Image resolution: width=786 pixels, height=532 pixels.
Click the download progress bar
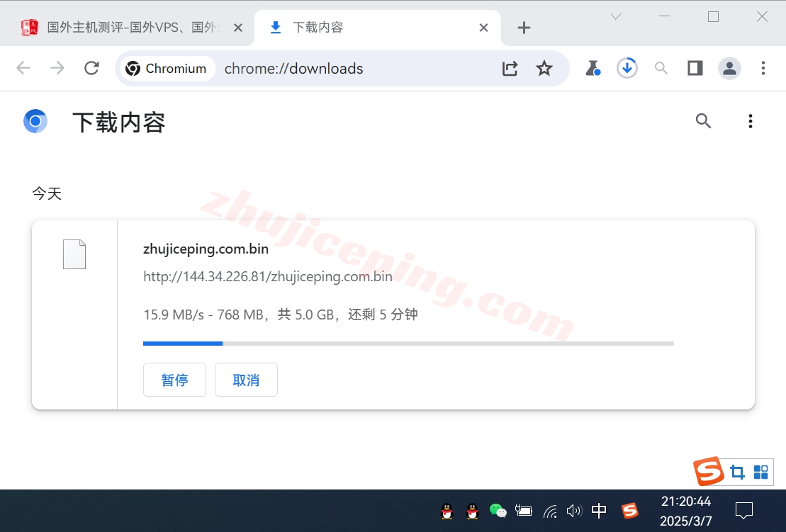[408, 343]
